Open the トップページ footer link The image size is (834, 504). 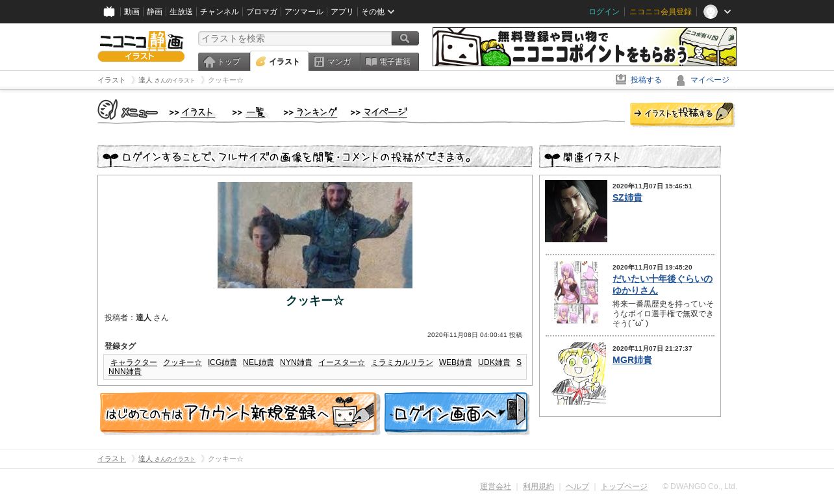coord(624,486)
